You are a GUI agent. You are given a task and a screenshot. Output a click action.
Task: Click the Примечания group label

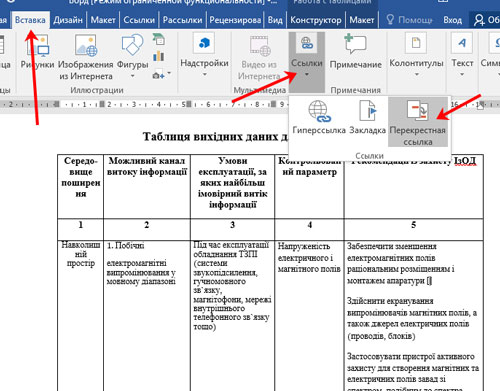pyautogui.click(x=355, y=90)
